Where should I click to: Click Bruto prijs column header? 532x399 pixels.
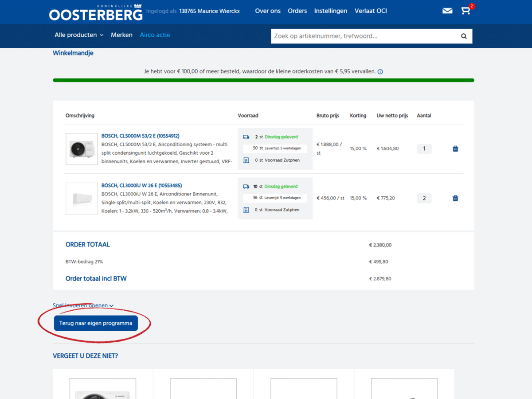[328, 116]
